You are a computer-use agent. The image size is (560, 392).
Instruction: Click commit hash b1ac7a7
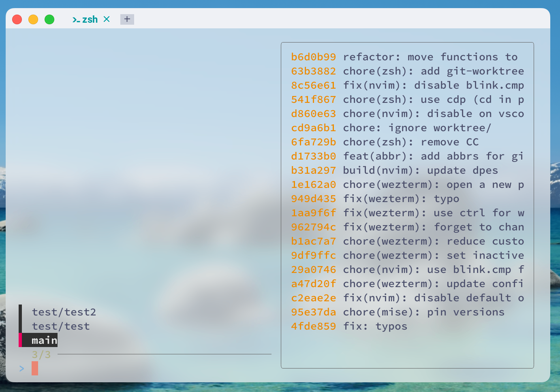point(314,241)
